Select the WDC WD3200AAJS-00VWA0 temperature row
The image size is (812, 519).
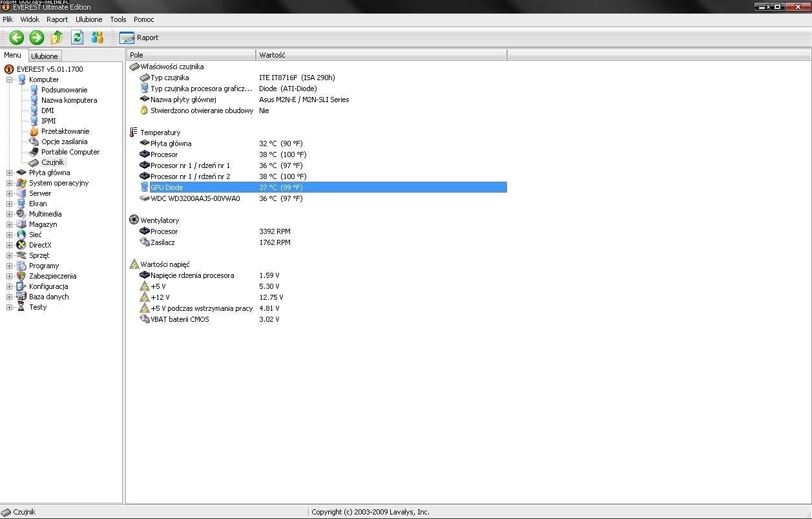click(195, 198)
